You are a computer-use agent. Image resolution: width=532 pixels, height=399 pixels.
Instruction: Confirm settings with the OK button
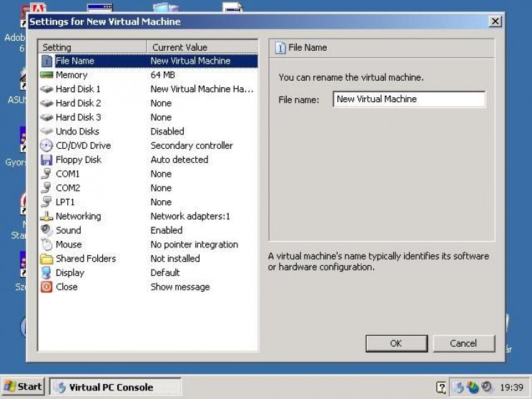(397, 344)
